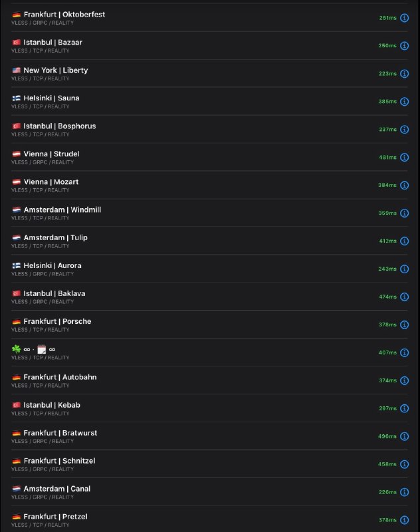Show info icon for Istanbul | Bazaar

tap(404, 46)
